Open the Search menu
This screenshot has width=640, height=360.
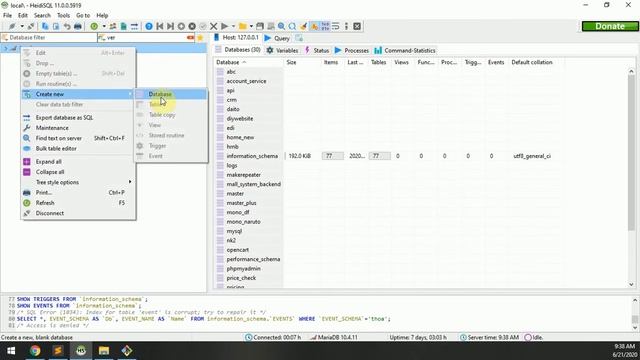[42, 16]
